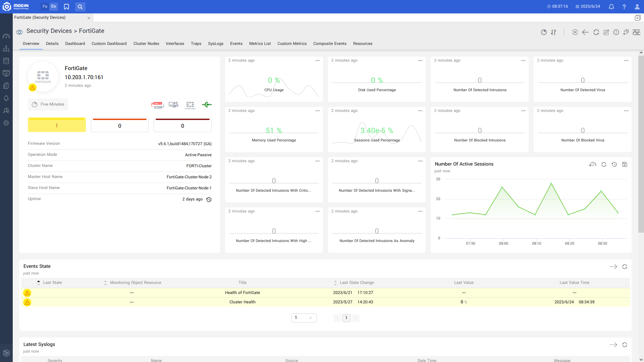Open the page size dropdown showing 5
Viewport: 644px width, 362px height.
pyautogui.click(x=304, y=318)
